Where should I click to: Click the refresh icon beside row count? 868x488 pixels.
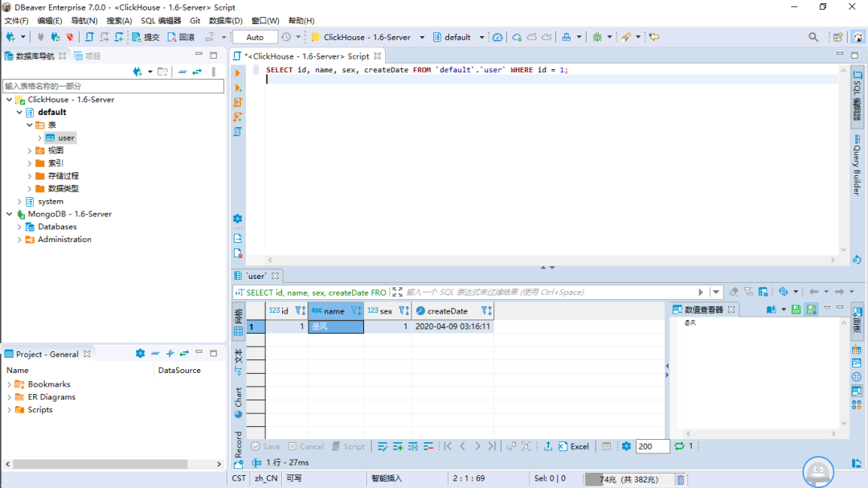[679, 446]
